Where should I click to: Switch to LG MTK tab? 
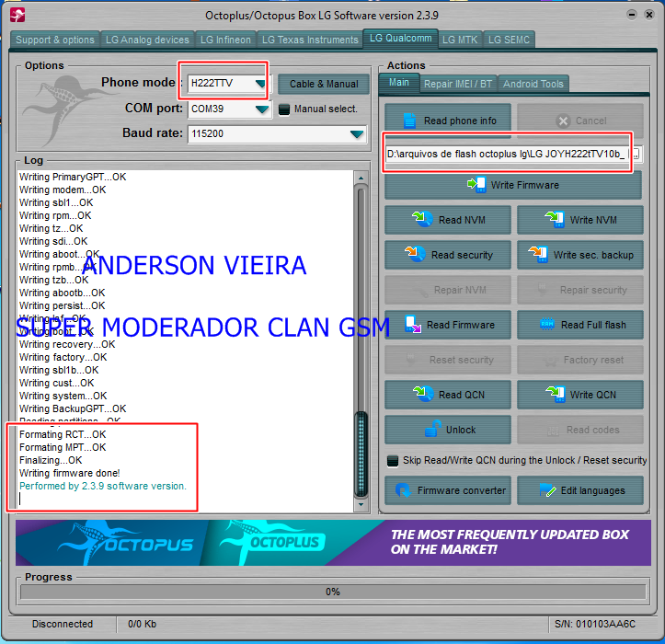[x=460, y=40]
